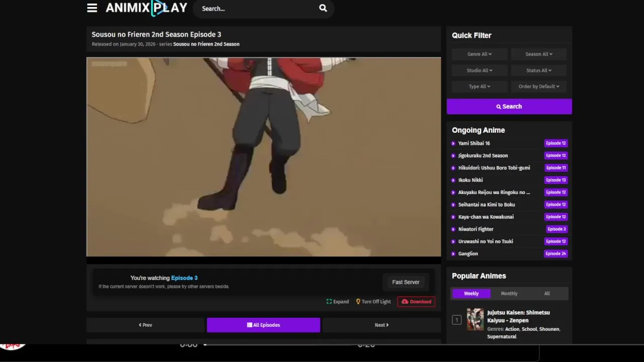Click bullet icon beside Ikoku Nikki

point(453,180)
